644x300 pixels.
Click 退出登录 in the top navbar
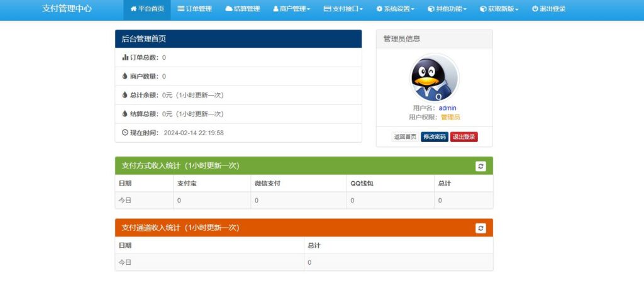pos(548,9)
